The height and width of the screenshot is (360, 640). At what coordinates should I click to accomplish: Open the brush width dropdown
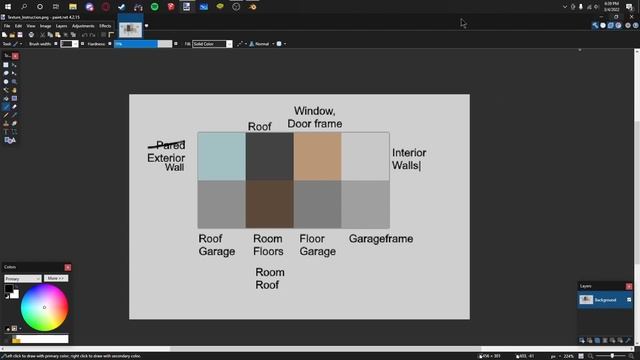click(x=76, y=44)
